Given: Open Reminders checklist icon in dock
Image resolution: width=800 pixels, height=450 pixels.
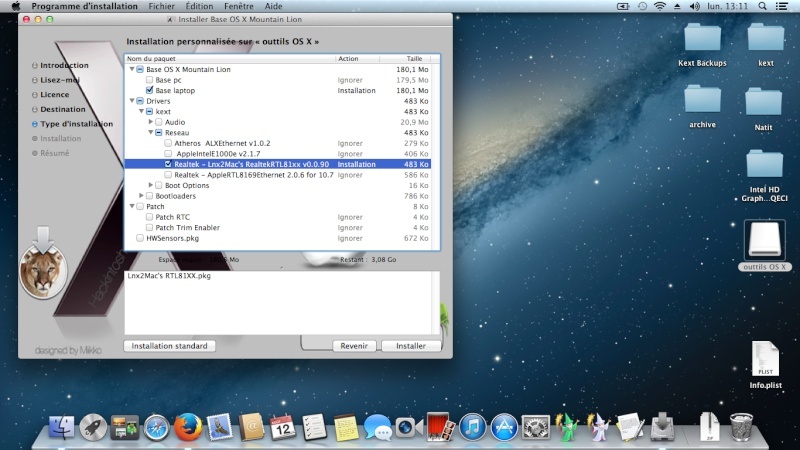Looking at the screenshot, I should coord(314,427).
